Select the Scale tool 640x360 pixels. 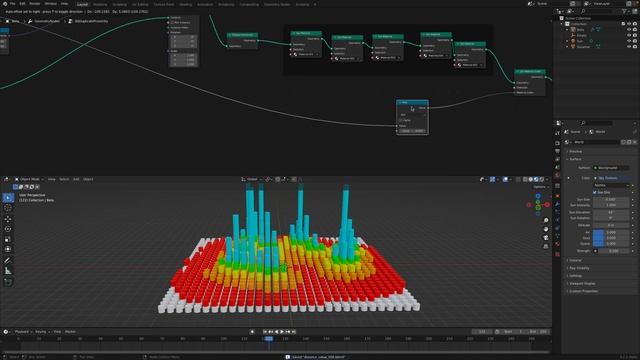pyautogui.click(x=8, y=239)
